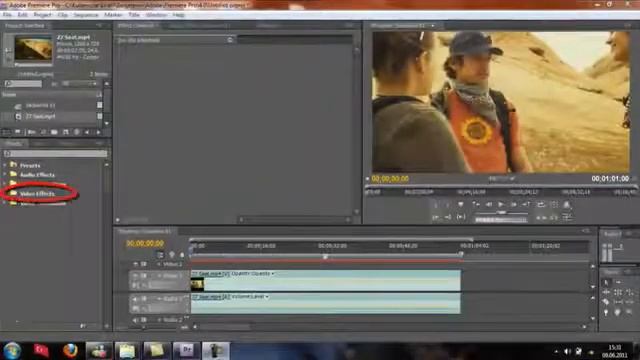This screenshot has height=360, width=640.
Task: Open Opacity dropdown on video clip
Action: click(273, 273)
